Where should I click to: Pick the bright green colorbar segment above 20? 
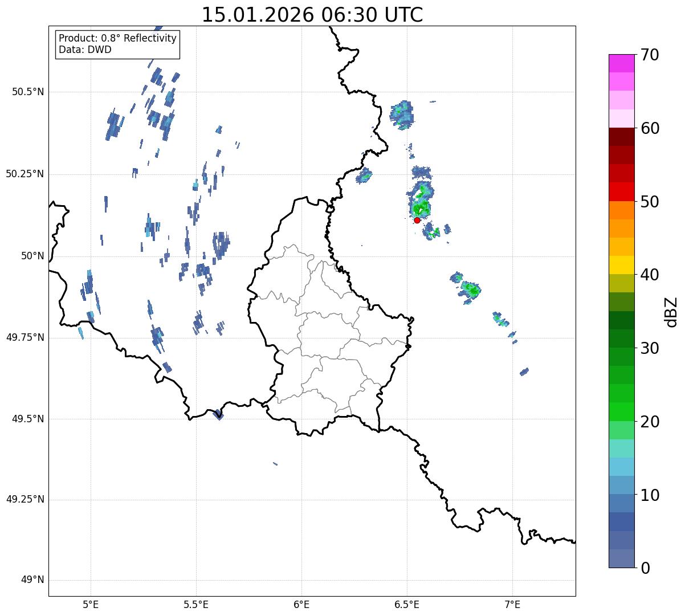click(x=621, y=412)
